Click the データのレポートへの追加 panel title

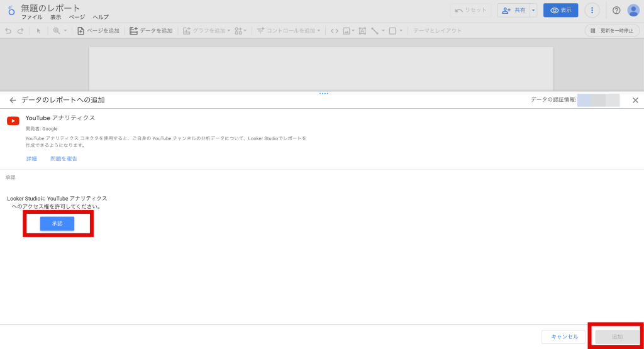(x=63, y=100)
